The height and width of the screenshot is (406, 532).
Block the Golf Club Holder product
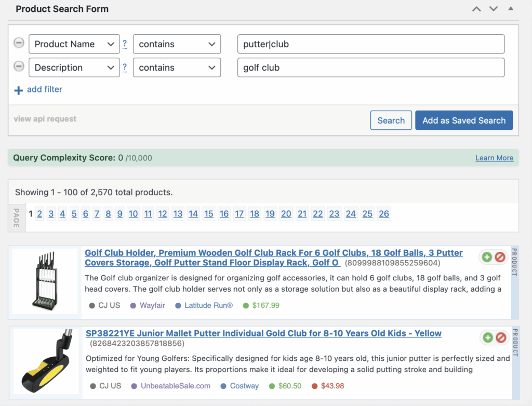[500, 257]
